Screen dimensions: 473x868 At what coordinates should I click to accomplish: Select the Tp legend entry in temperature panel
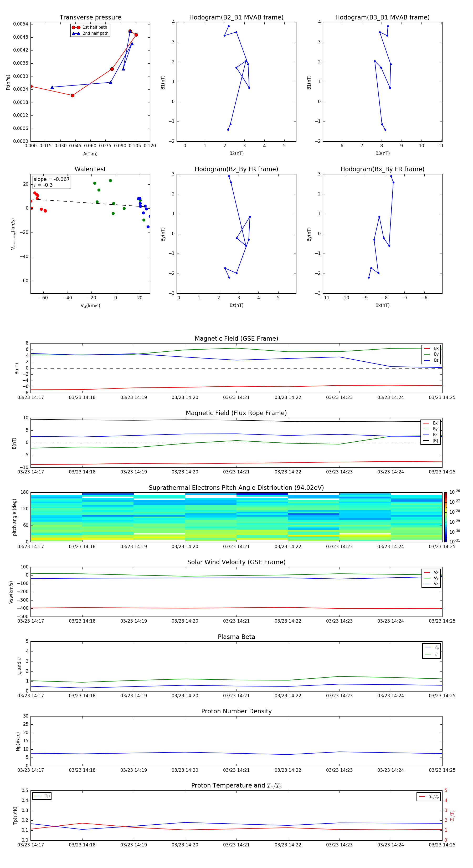point(42,796)
